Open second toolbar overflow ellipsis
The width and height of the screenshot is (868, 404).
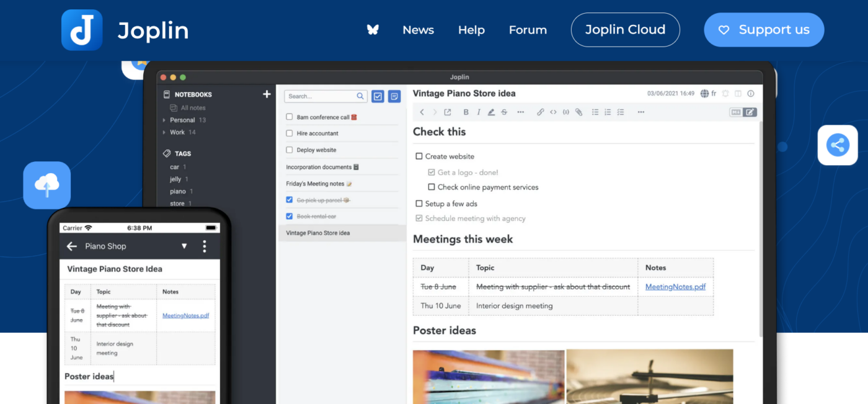coord(640,112)
